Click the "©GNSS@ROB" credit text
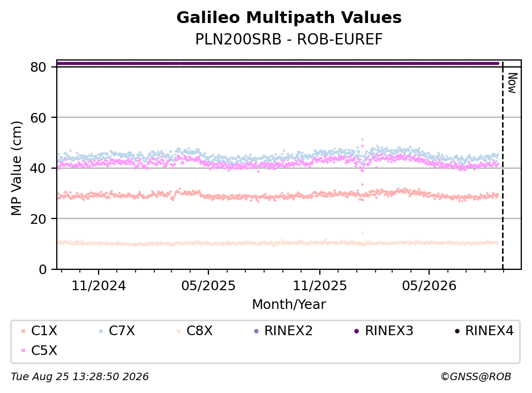The width and height of the screenshot is (532, 393). (476, 377)
